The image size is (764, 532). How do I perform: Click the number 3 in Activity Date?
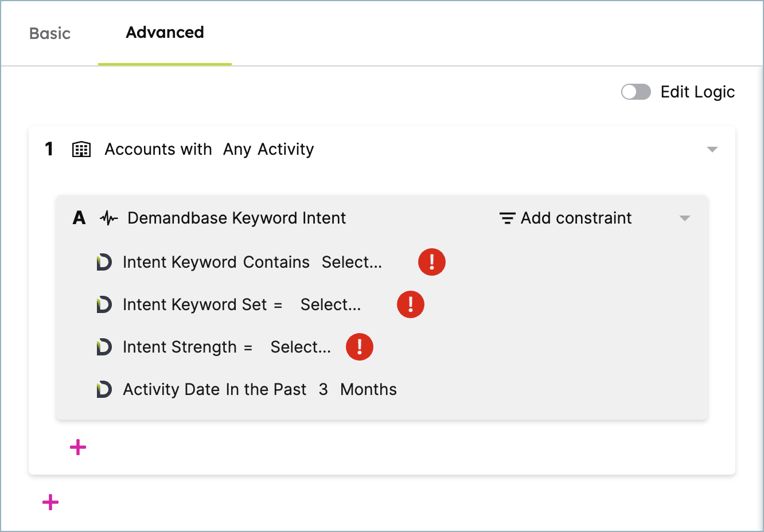click(x=323, y=390)
